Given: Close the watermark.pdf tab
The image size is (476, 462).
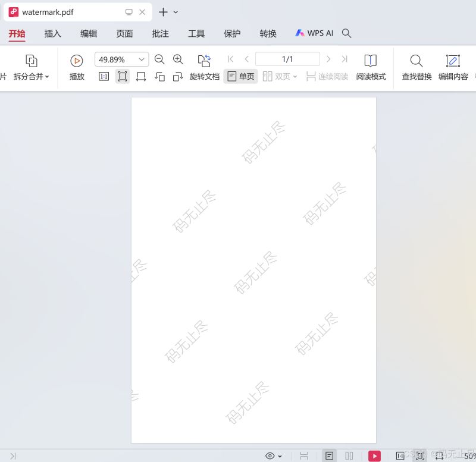Looking at the screenshot, I should pyautogui.click(x=142, y=12).
